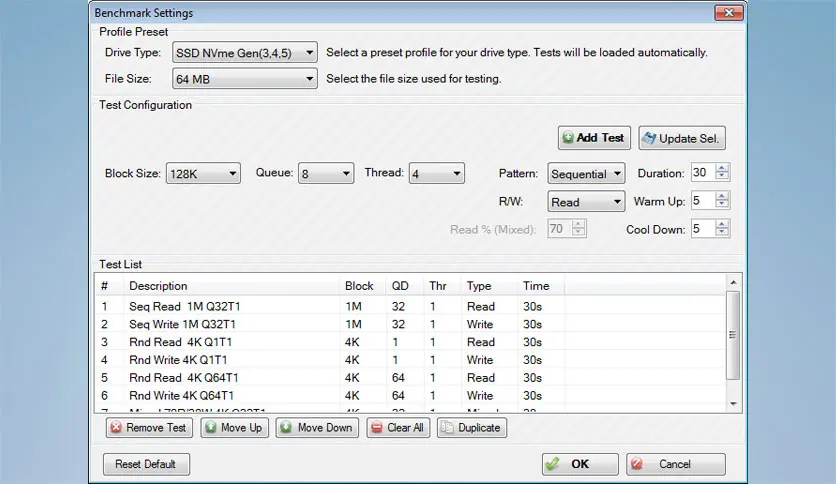Click Reset Default button

coord(146,464)
